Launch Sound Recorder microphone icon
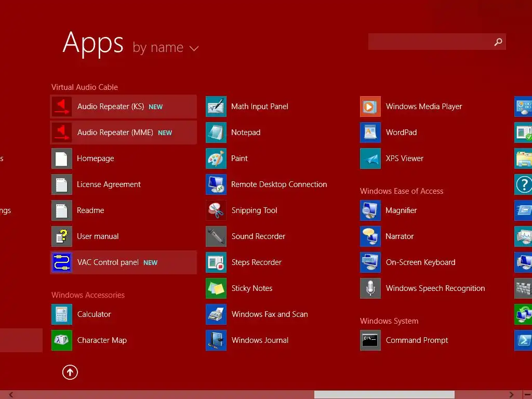This screenshot has height=399, width=532. click(216, 236)
